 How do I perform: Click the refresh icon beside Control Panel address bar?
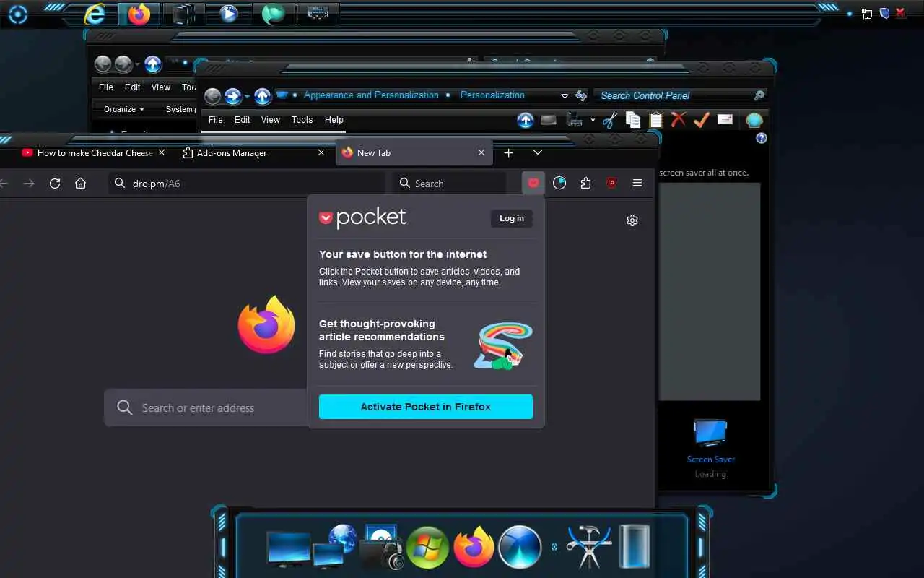581,95
